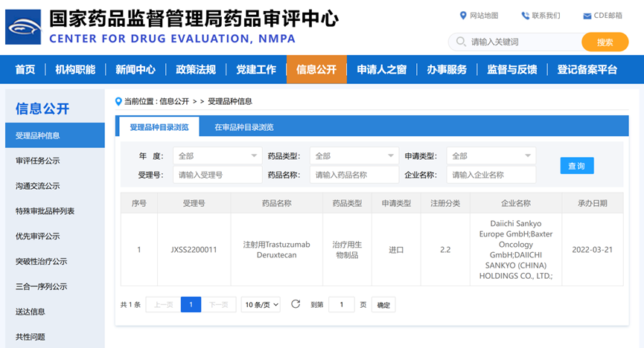
Task: Click the 受理号 input field
Action: [x=217, y=175]
